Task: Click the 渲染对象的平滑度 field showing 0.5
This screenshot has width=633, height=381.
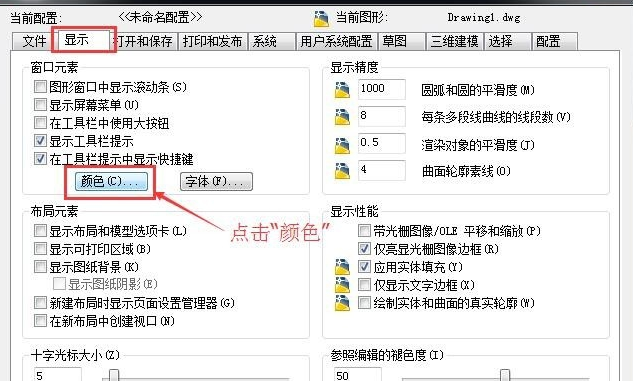Action: tap(381, 143)
